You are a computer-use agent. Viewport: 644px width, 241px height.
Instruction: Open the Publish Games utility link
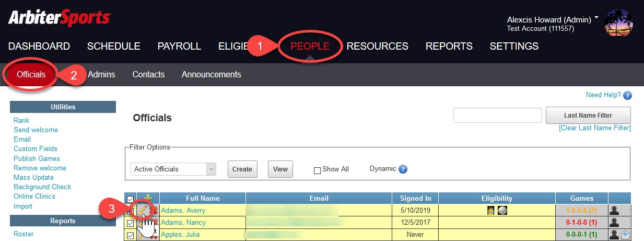[37, 158]
